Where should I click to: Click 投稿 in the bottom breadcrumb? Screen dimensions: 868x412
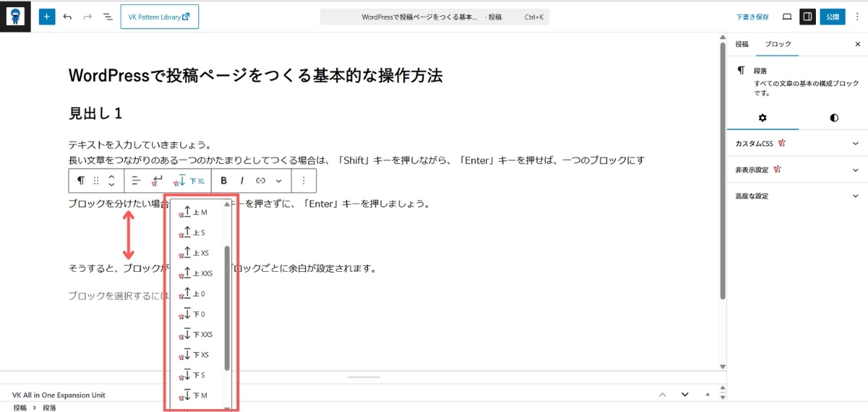click(20, 408)
